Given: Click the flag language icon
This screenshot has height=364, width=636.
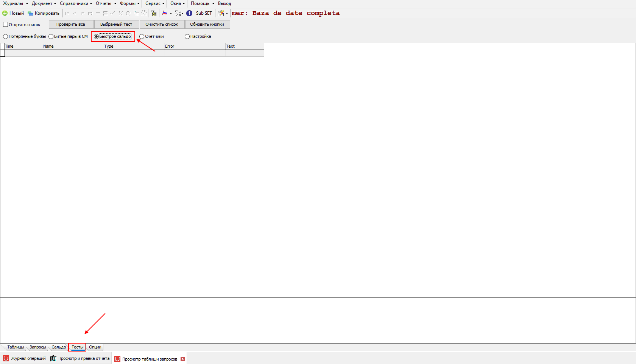Looking at the screenshot, I should point(165,13).
